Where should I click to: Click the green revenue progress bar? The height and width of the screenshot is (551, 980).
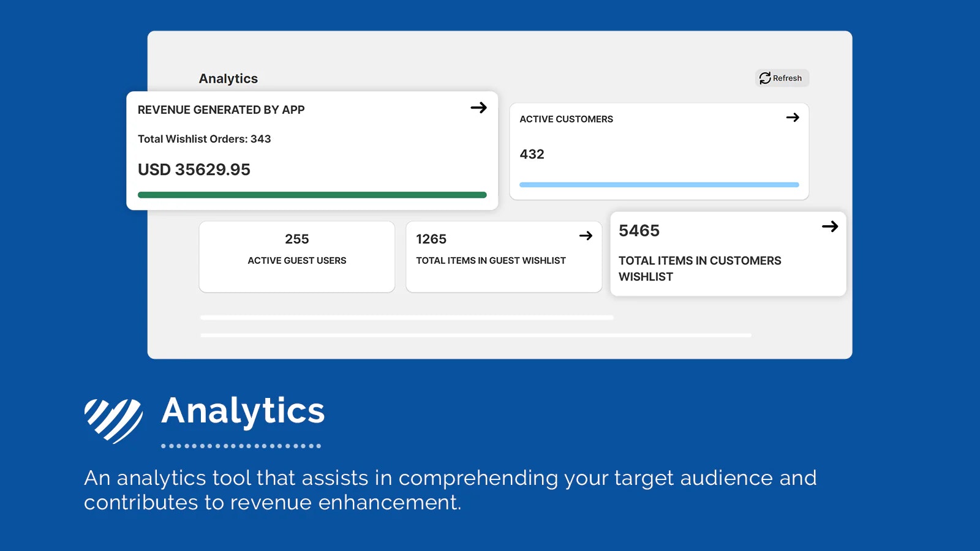[312, 194]
